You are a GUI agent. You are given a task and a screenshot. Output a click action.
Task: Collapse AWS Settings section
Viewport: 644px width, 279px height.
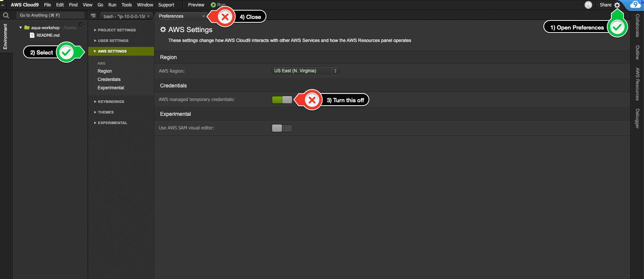121,51
